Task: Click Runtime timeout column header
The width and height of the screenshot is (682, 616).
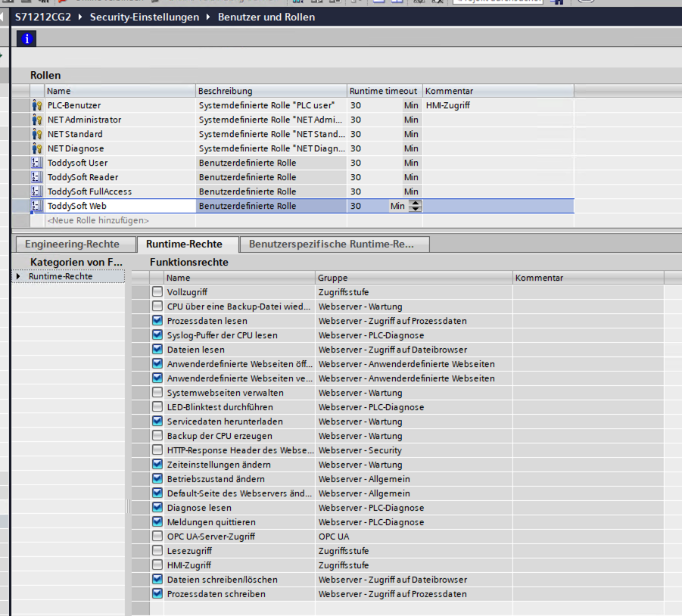Action: [x=385, y=91]
